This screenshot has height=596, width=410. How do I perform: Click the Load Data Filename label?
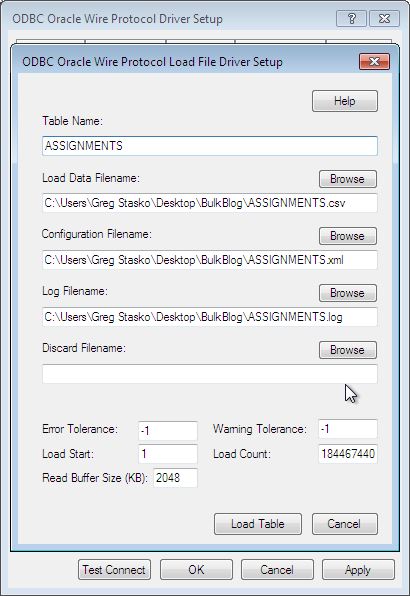click(91, 178)
